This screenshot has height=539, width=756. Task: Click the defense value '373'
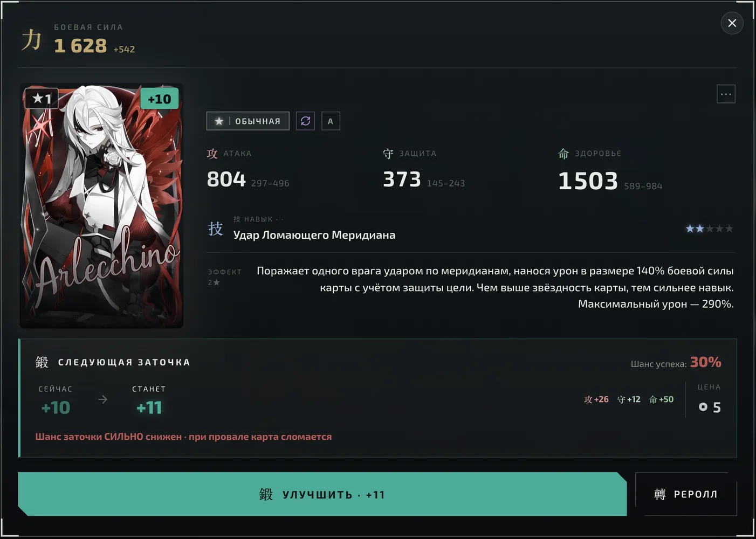point(402,179)
